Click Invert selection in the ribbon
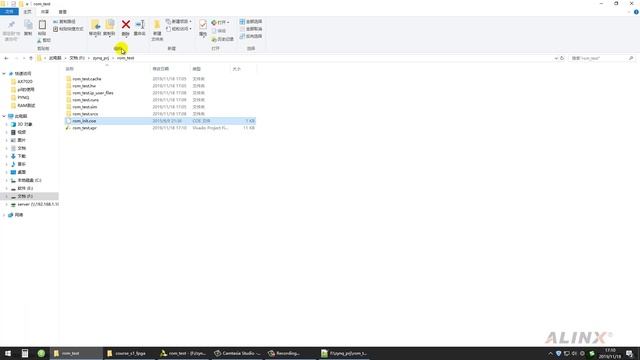Screen dimensions: 640x360 click(x=251, y=36)
